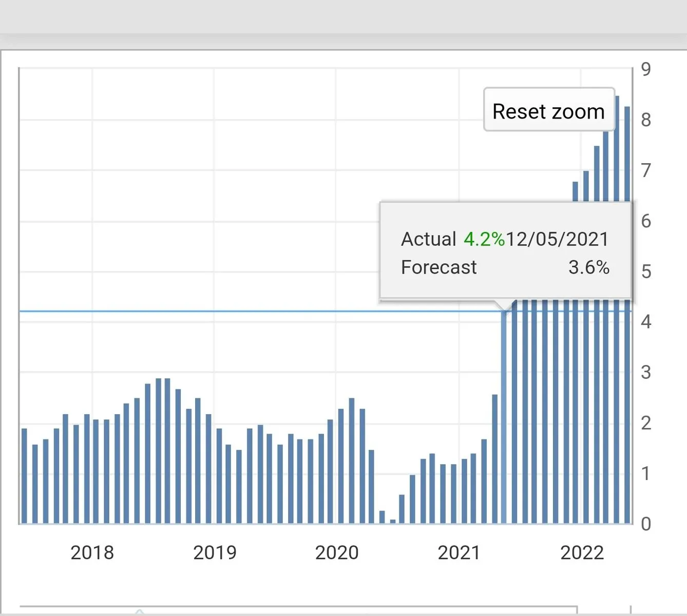Click the 2018 label on the x-axis
The image size is (687, 616).
click(x=92, y=553)
